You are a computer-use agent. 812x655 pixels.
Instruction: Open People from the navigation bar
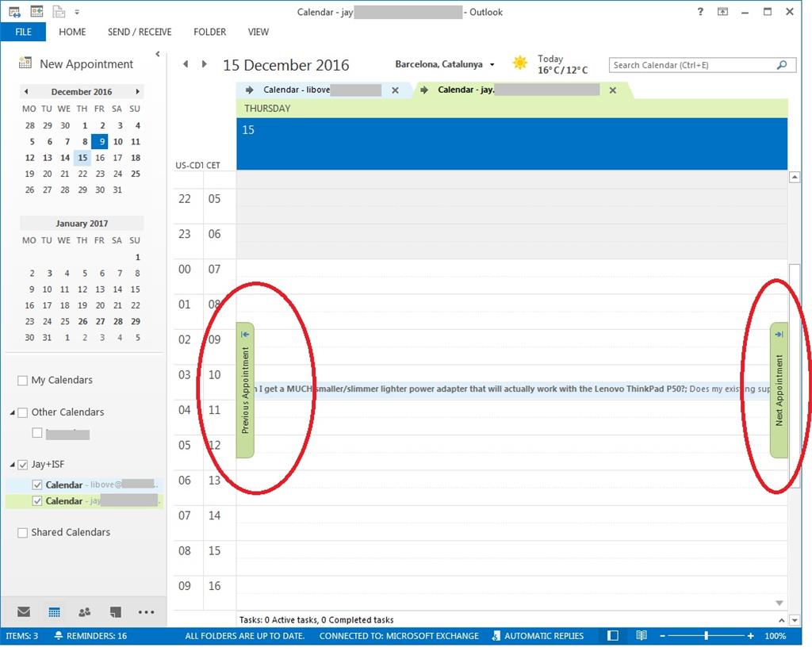coord(84,612)
